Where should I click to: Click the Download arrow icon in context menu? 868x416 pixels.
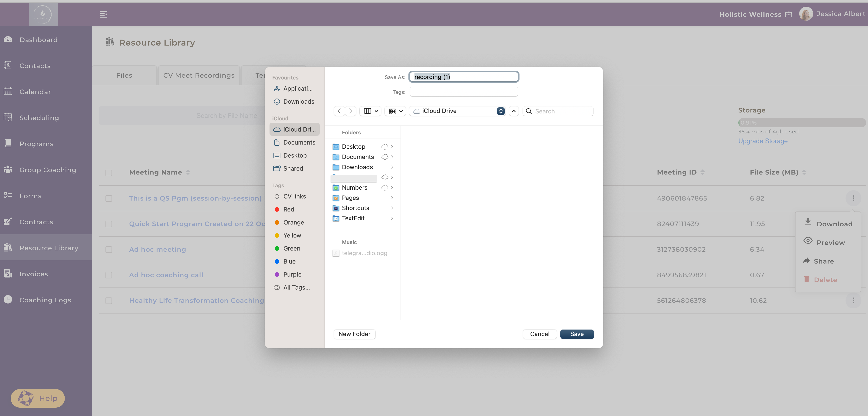pos(808,222)
